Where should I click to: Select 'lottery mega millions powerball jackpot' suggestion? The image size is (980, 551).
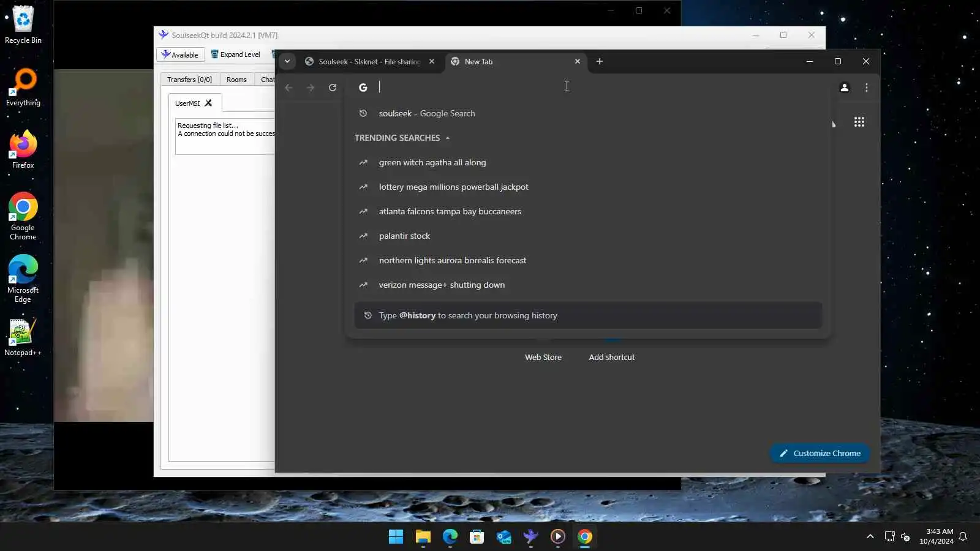point(588,187)
